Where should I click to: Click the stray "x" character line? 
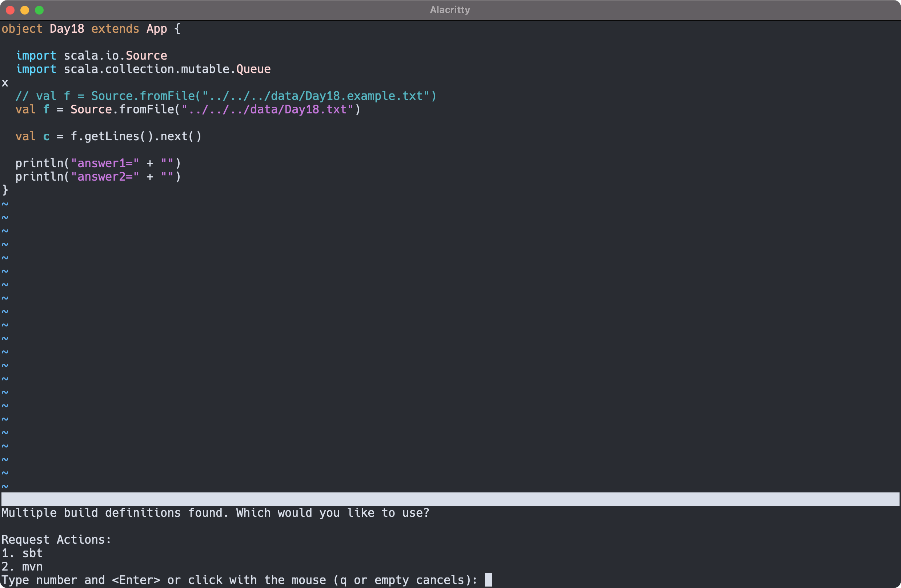(x=5, y=83)
